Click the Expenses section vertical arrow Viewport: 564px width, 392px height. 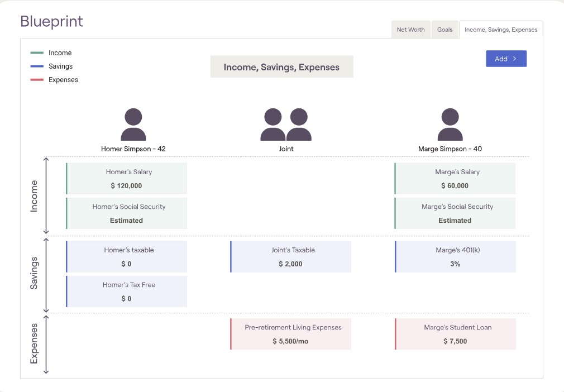click(x=47, y=345)
